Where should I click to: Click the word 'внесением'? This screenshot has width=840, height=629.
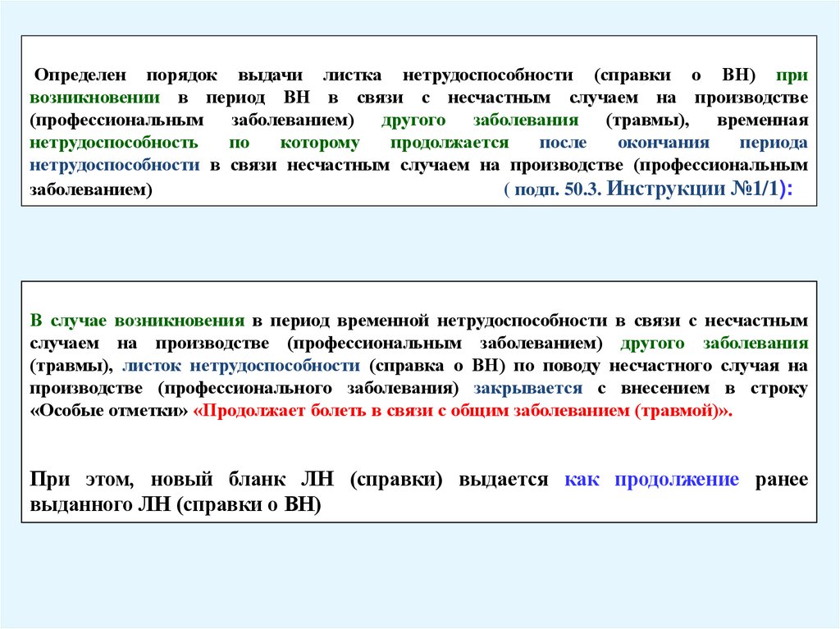point(665,388)
